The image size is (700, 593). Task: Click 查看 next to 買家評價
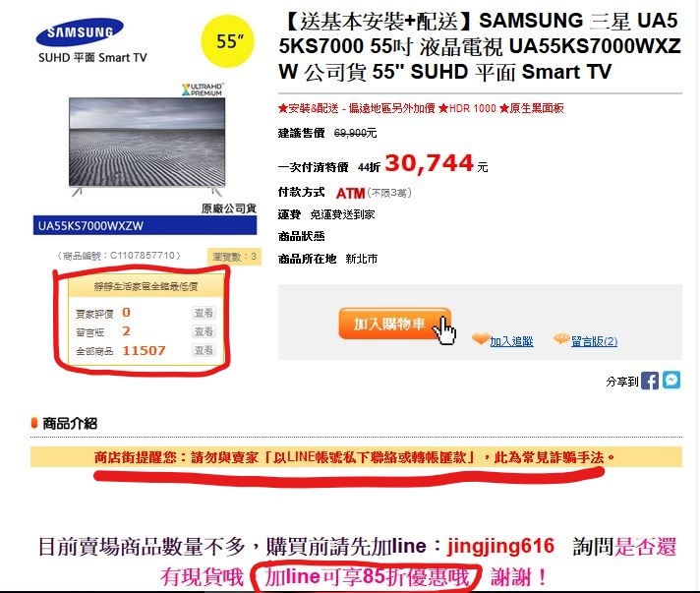click(204, 313)
